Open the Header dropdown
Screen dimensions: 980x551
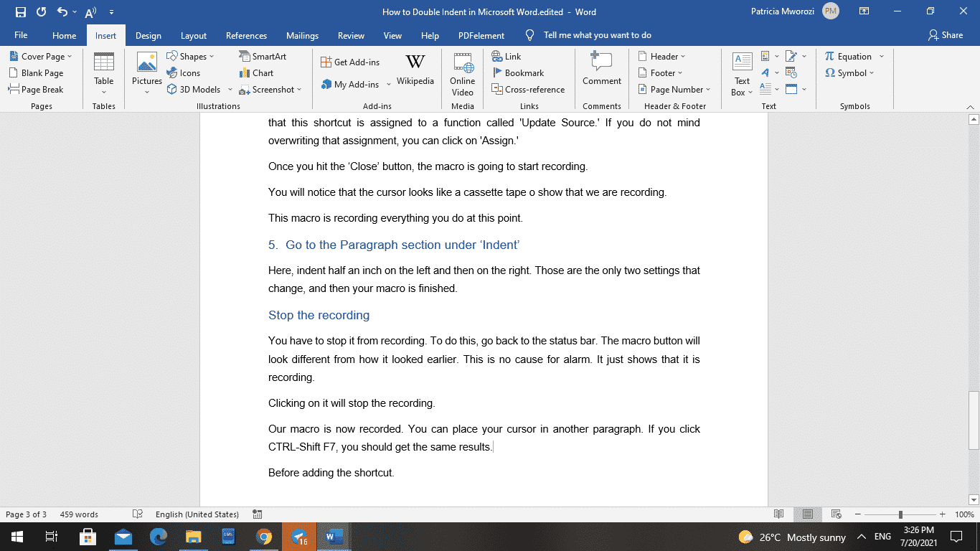661,57
